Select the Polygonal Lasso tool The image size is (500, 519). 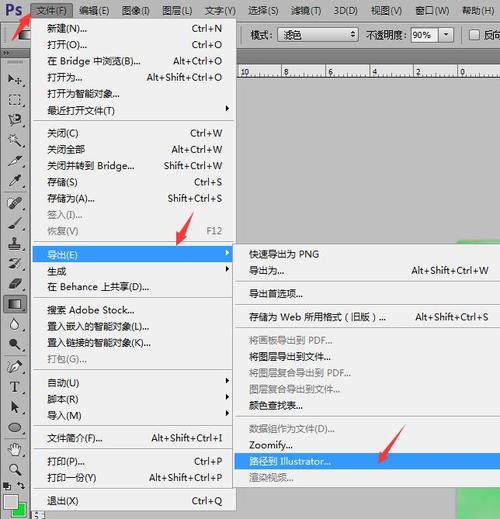14,119
